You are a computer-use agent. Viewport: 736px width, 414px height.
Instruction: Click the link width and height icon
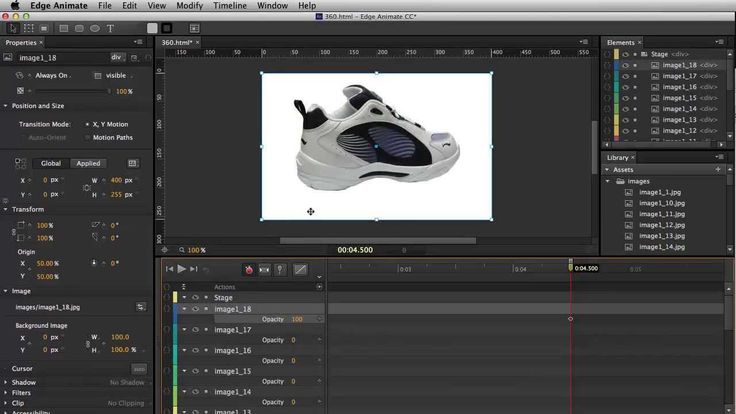[x=86, y=188]
